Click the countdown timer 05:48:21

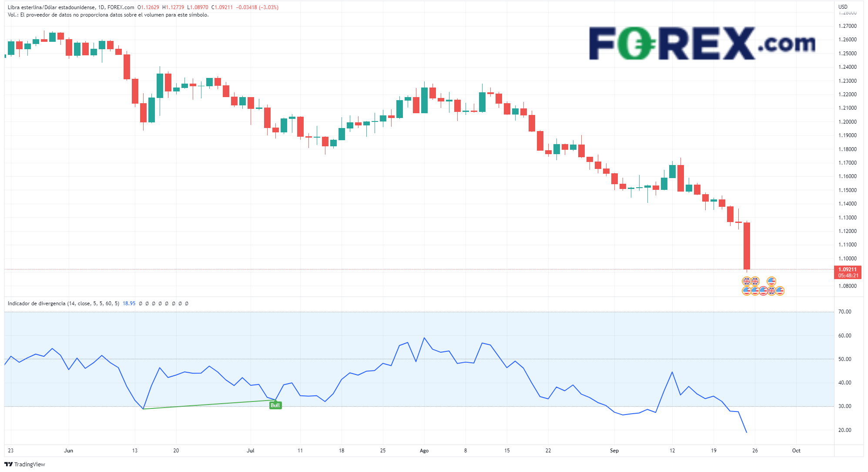848,276
